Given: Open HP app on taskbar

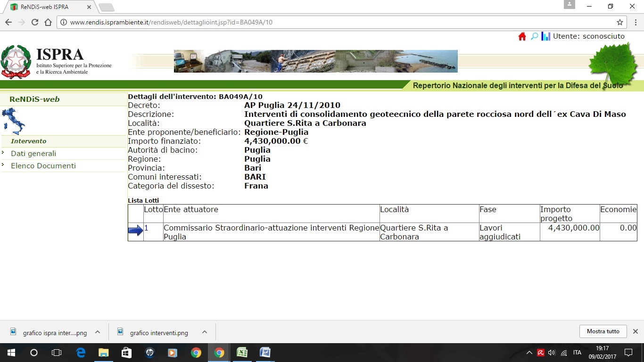Looking at the screenshot, I should 149,353.
